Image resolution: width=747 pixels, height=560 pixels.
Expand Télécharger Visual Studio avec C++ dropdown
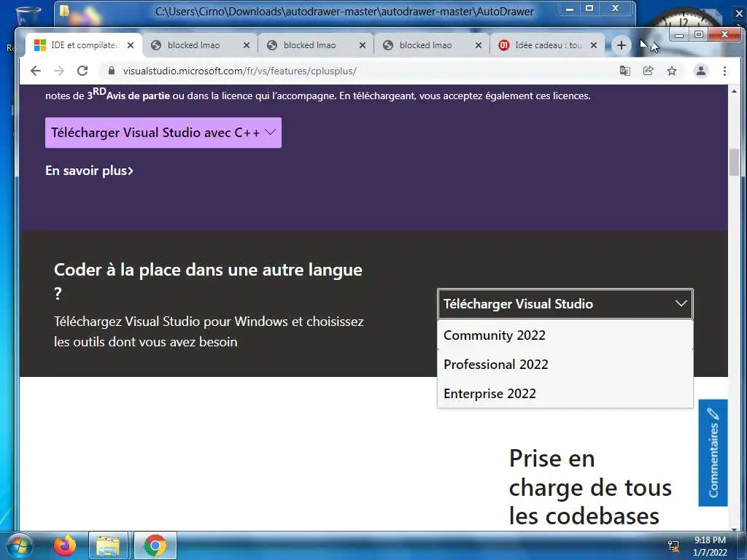point(163,133)
